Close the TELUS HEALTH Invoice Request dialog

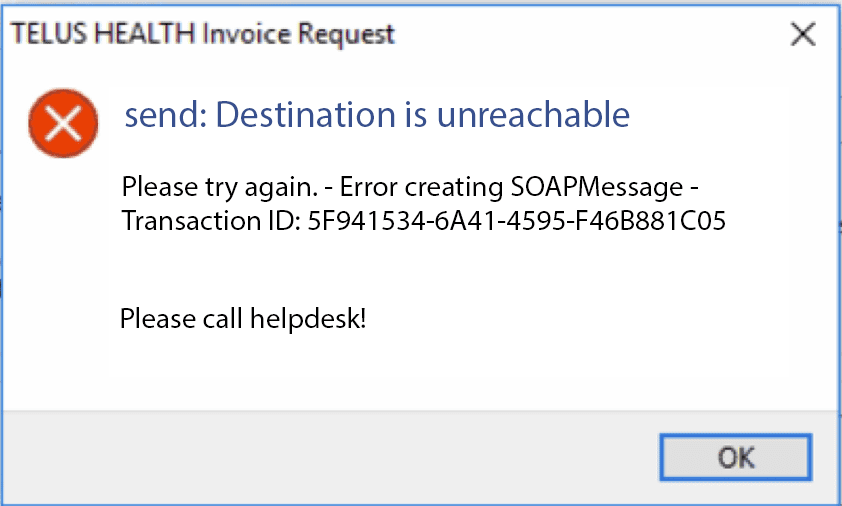(802, 35)
